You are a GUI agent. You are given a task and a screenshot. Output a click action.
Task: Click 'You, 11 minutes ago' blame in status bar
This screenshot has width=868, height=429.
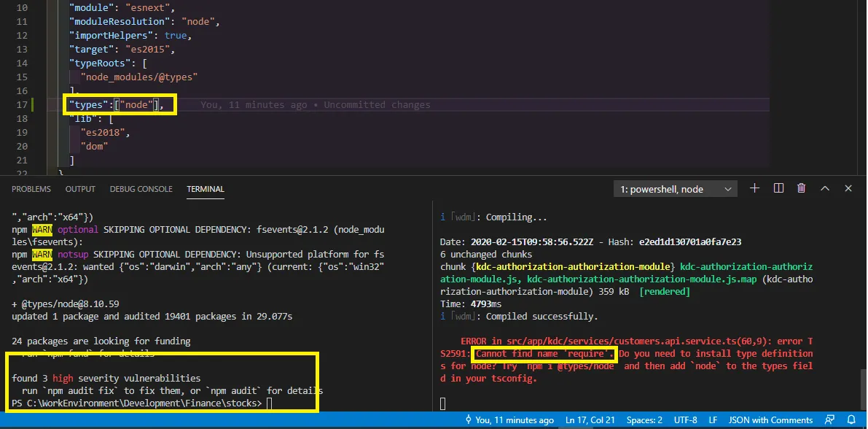pos(509,420)
